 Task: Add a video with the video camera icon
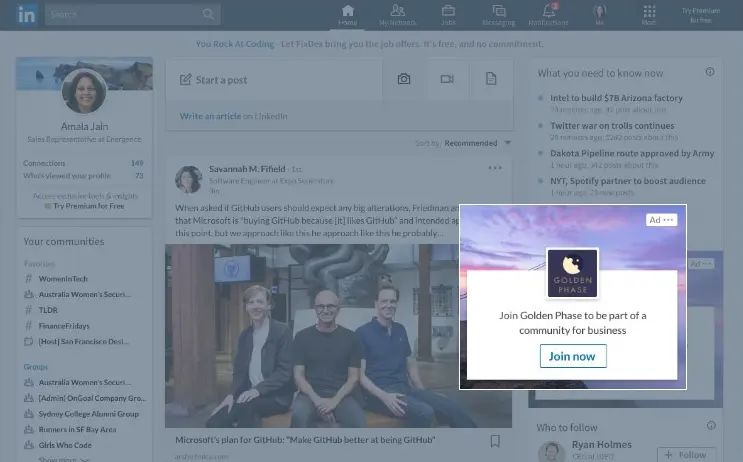click(x=447, y=79)
